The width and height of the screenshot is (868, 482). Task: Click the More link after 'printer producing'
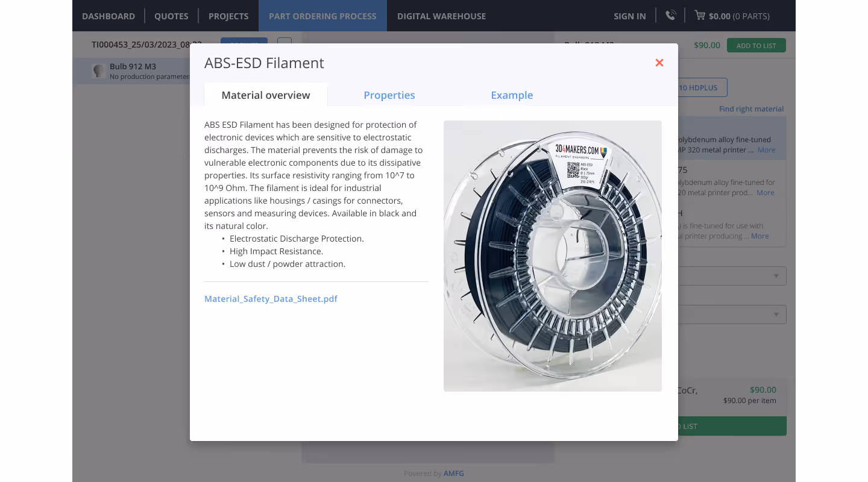coord(760,236)
